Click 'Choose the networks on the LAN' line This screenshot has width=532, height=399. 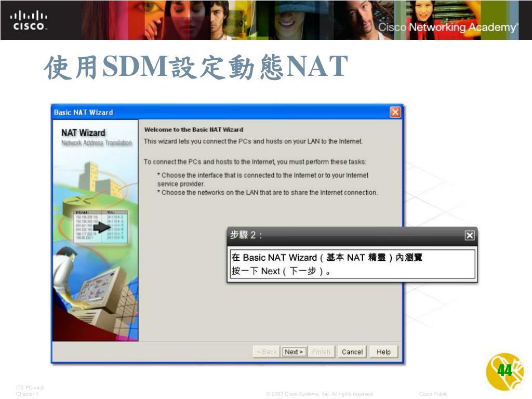(268, 193)
